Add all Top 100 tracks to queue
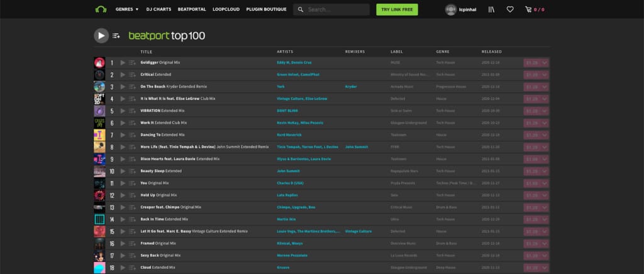644x274 pixels. pyautogui.click(x=116, y=36)
